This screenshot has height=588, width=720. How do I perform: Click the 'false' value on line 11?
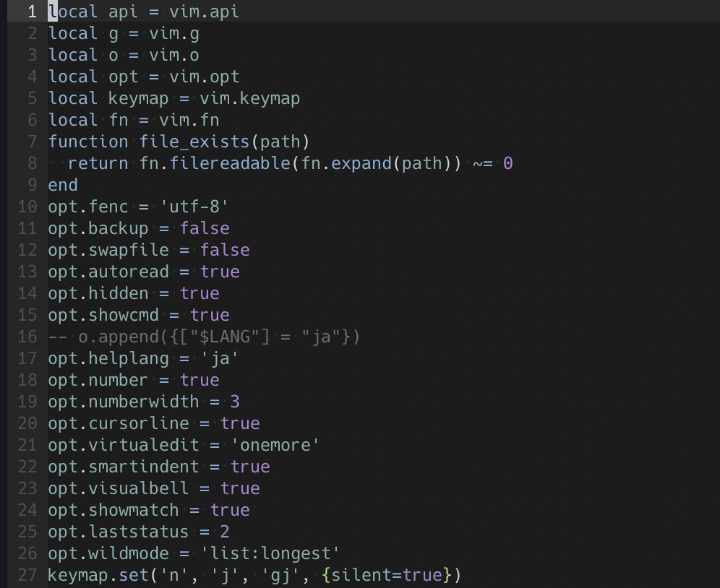click(x=205, y=228)
